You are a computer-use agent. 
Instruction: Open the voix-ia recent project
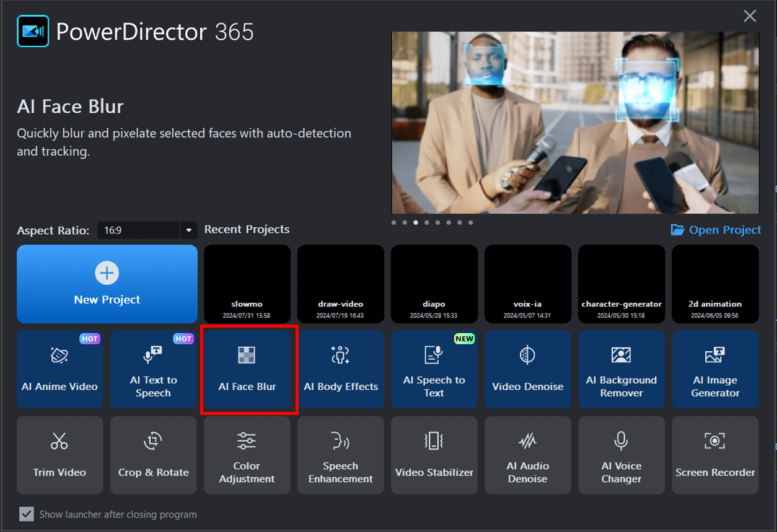point(528,284)
